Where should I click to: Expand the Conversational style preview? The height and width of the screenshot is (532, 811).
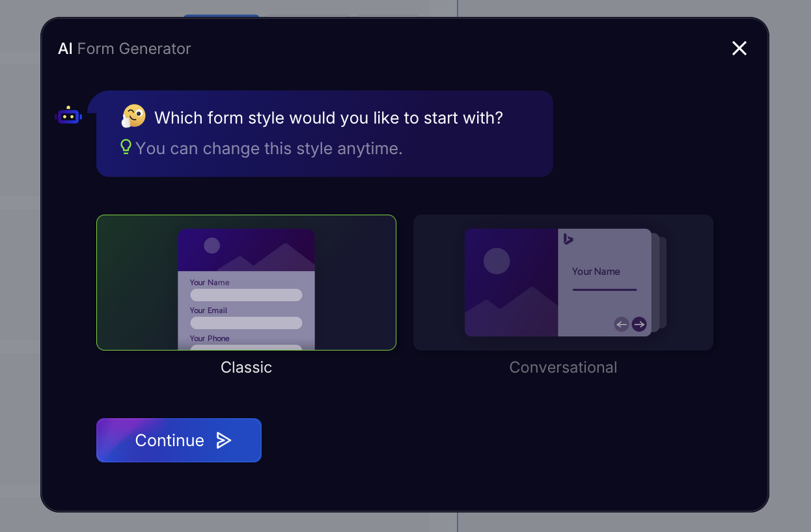click(563, 282)
